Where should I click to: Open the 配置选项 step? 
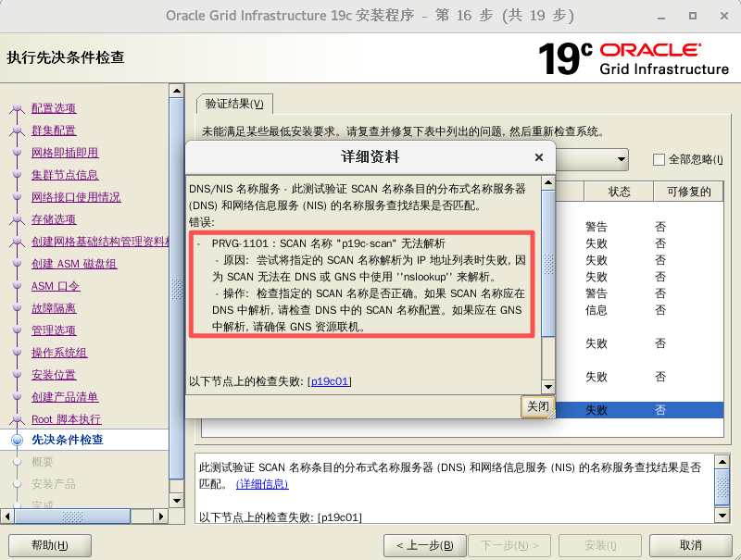coord(54,108)
